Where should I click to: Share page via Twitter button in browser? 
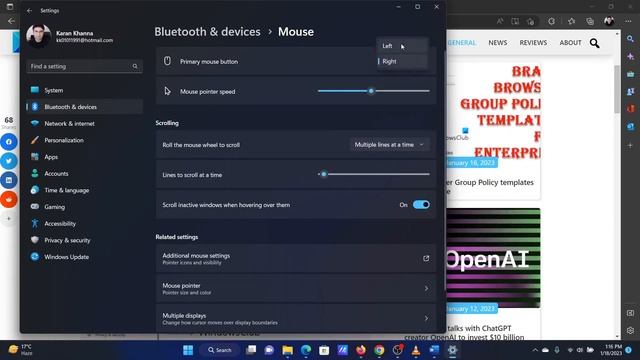[9, 161]
